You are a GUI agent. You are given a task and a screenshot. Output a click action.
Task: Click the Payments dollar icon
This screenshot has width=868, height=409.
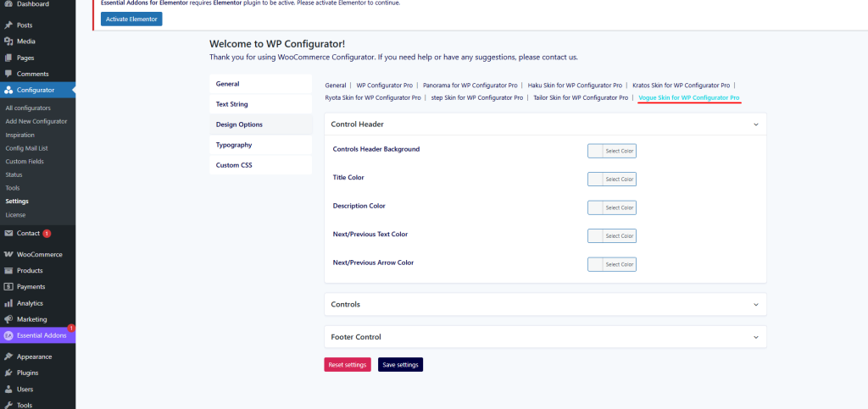[8, 287]
